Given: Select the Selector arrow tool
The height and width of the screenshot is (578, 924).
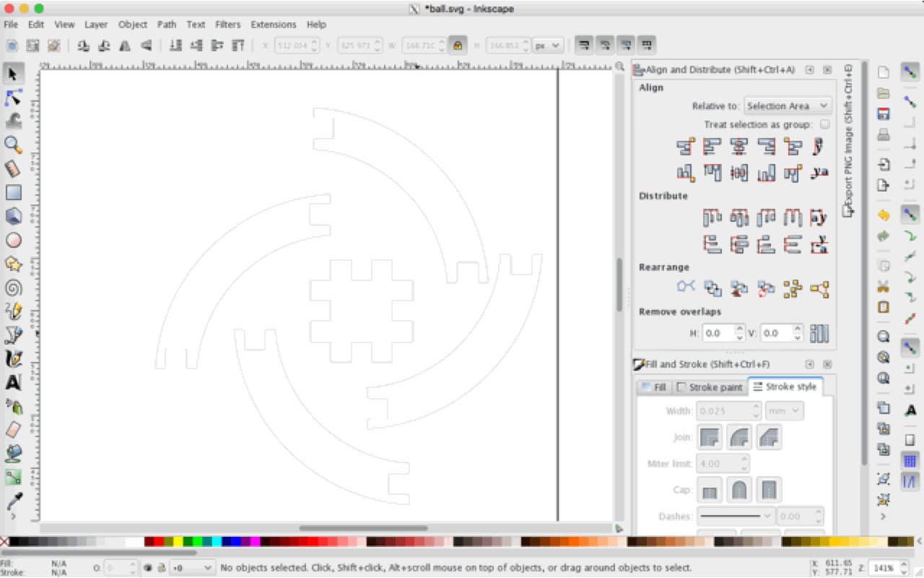Looking at the screenshot, I should pos(13,73).
